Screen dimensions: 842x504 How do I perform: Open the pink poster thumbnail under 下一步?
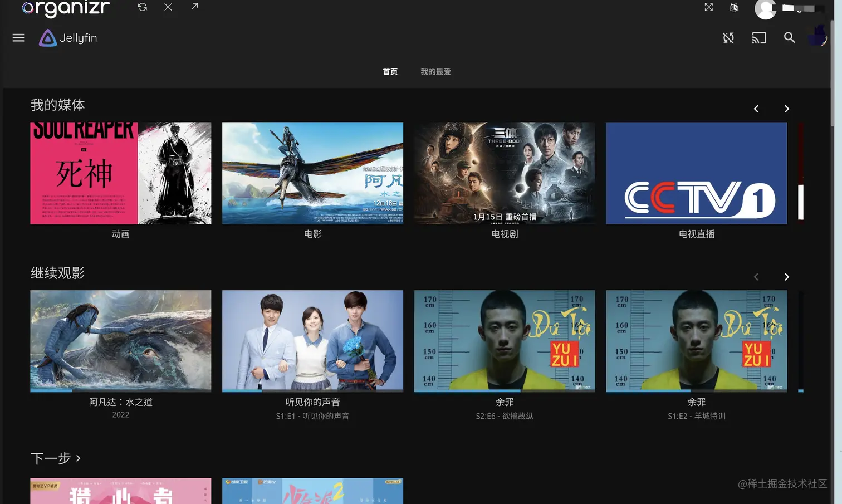click(x=121, y=491)
